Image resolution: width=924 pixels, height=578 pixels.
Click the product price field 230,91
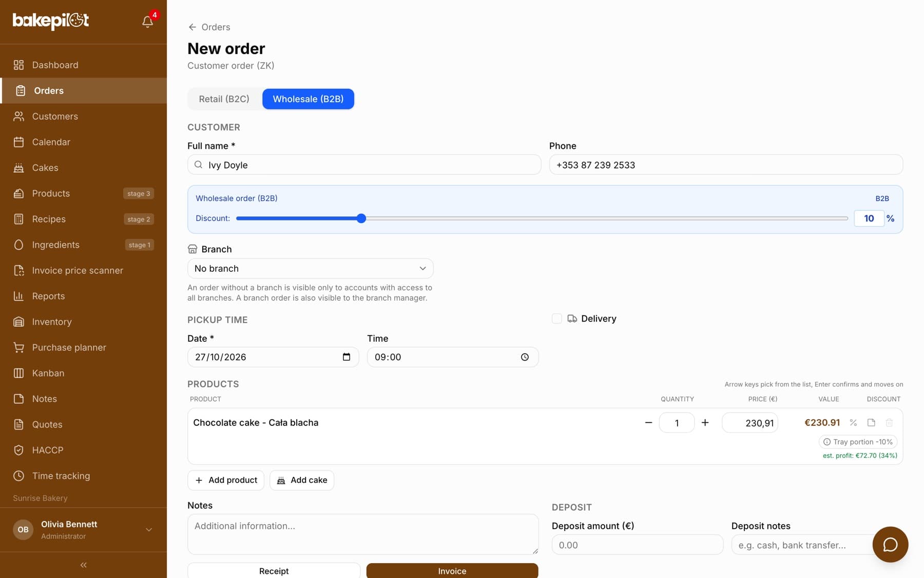pos(750,422)
